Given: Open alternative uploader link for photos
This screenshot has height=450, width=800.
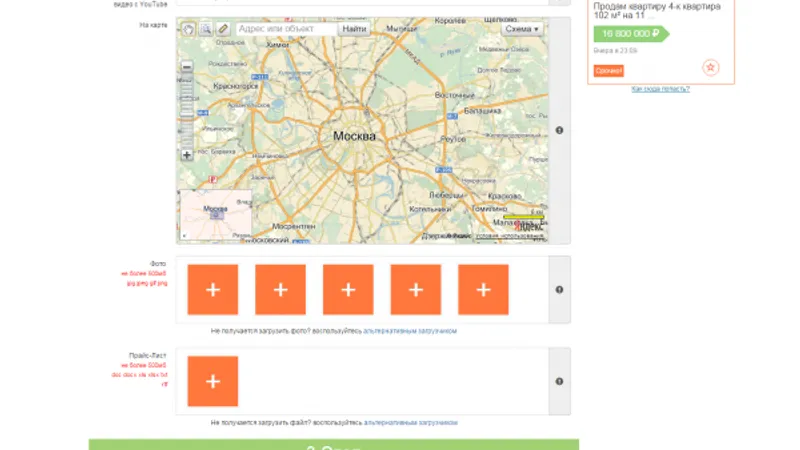Looking at the screenshot, I should point(410,331).
